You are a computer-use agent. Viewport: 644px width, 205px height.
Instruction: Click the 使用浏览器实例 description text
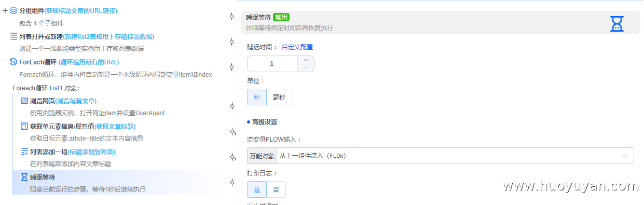(98, 113)
